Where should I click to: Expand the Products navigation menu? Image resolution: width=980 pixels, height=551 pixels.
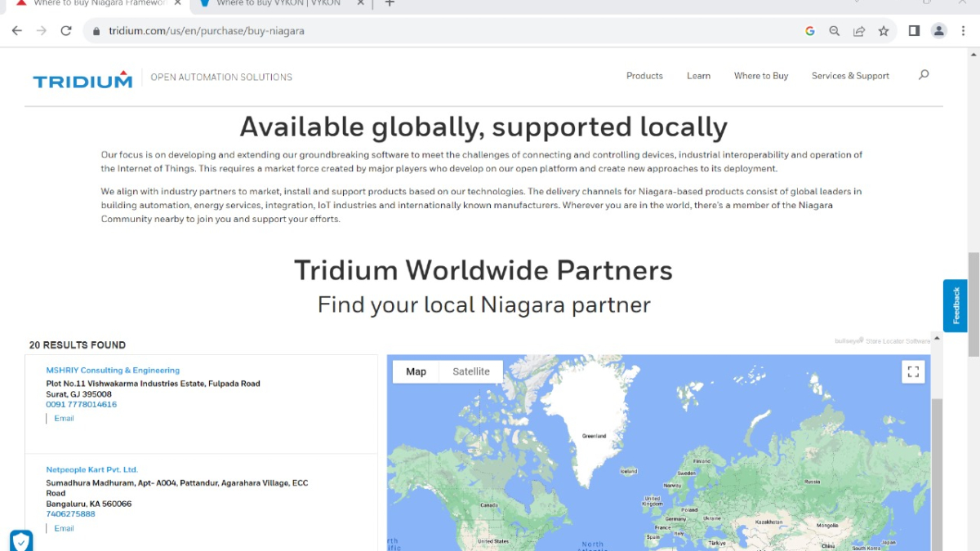[644, 76]
